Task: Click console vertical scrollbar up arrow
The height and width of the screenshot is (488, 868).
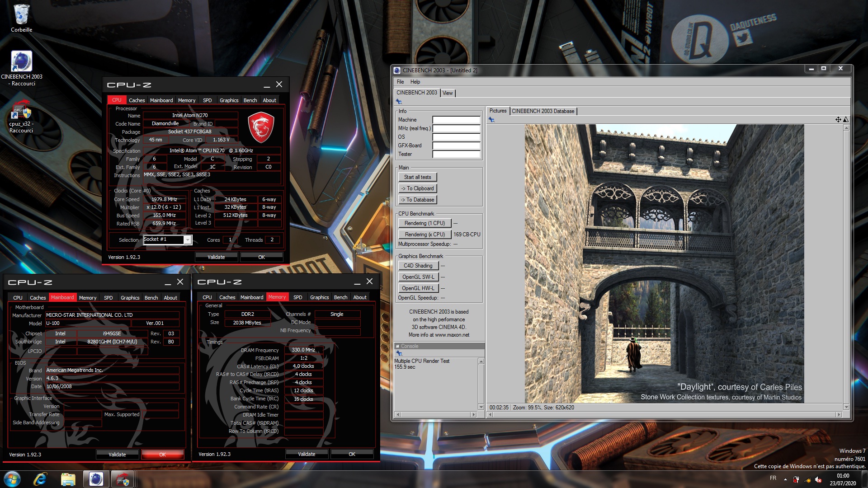Action: (481, 361)
